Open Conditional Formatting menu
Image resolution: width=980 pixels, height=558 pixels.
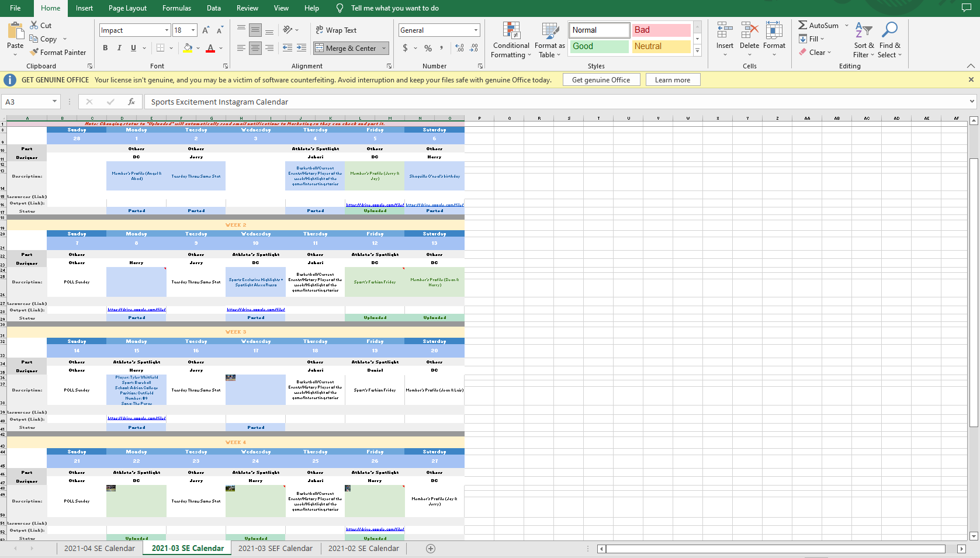[x=511, y=40]
